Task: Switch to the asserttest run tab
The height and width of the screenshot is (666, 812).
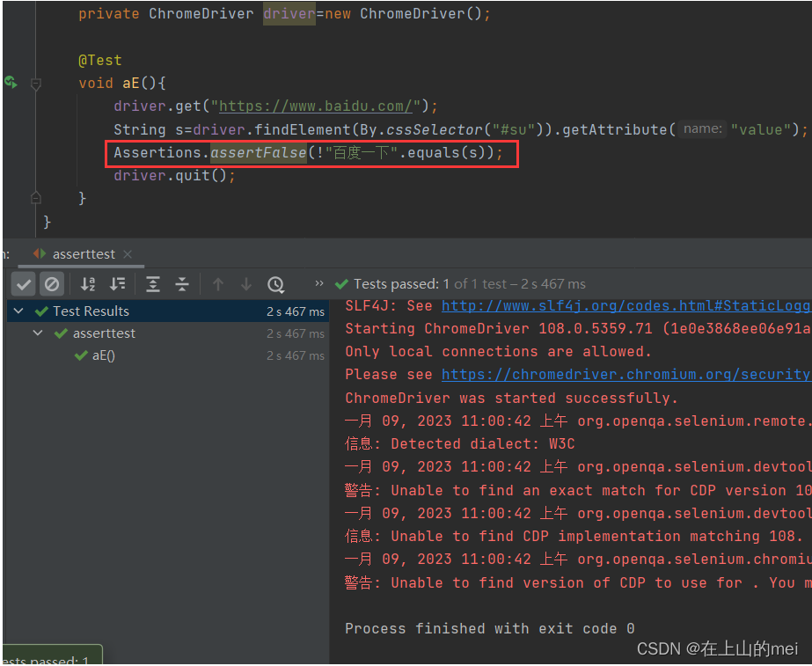Action: [84, 253]
